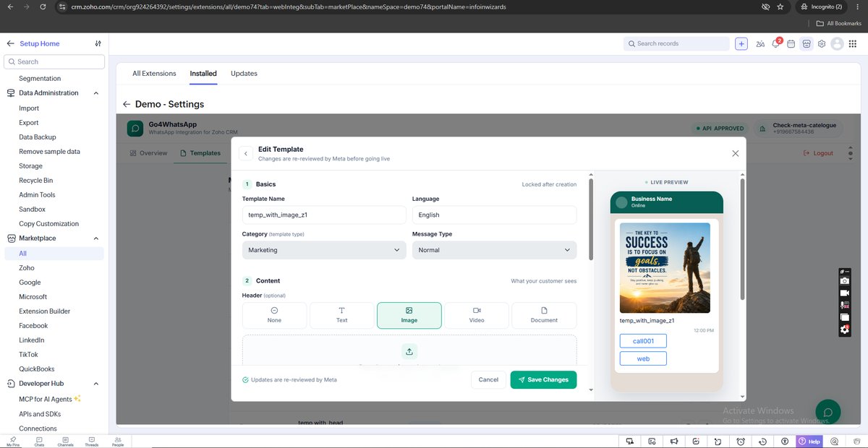Select Video header type
The height and width of the screenshot is (448, 868).
point(476,315)
